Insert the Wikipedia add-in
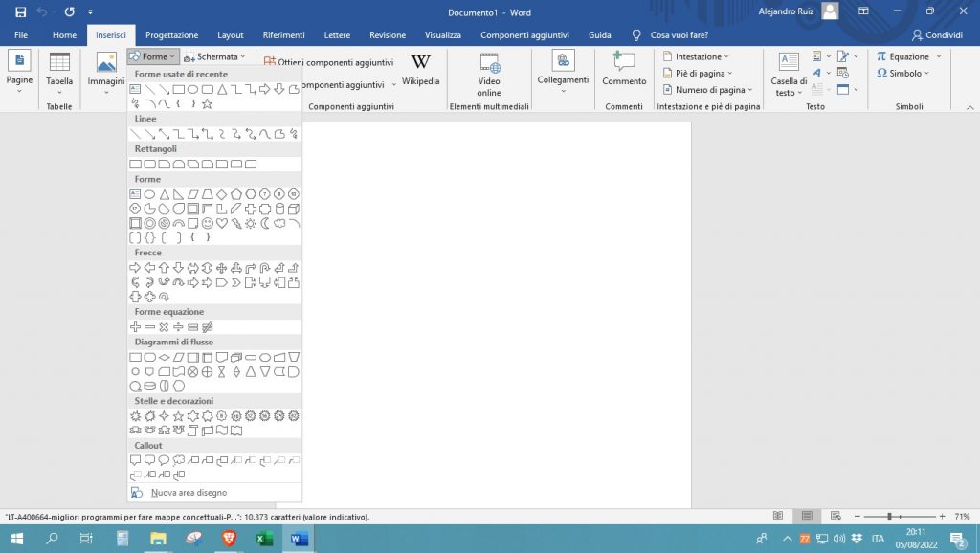This screenshot has height=553, width=980. tap(420, 70)
